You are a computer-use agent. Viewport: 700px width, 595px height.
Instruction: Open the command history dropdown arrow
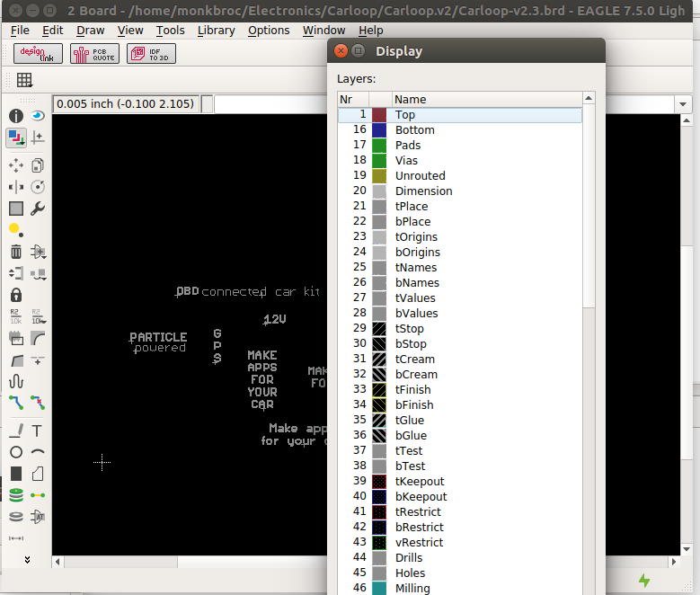(x=683, y=104)
